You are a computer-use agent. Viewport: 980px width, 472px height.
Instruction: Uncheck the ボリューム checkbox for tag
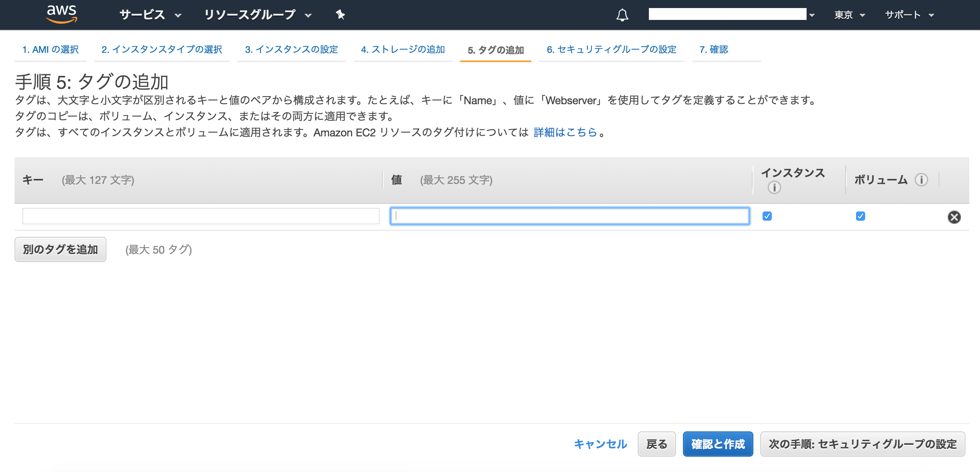coord(860,216)
